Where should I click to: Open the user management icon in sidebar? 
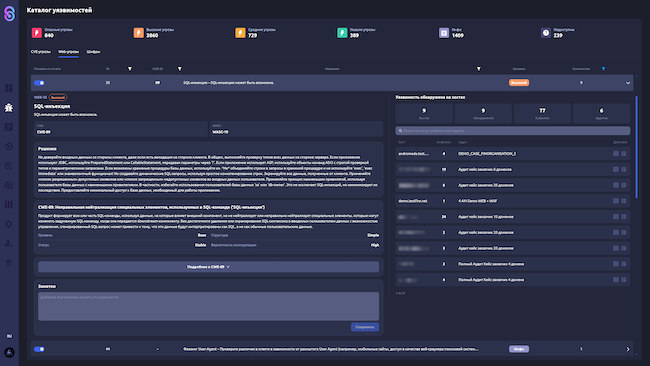9,243
